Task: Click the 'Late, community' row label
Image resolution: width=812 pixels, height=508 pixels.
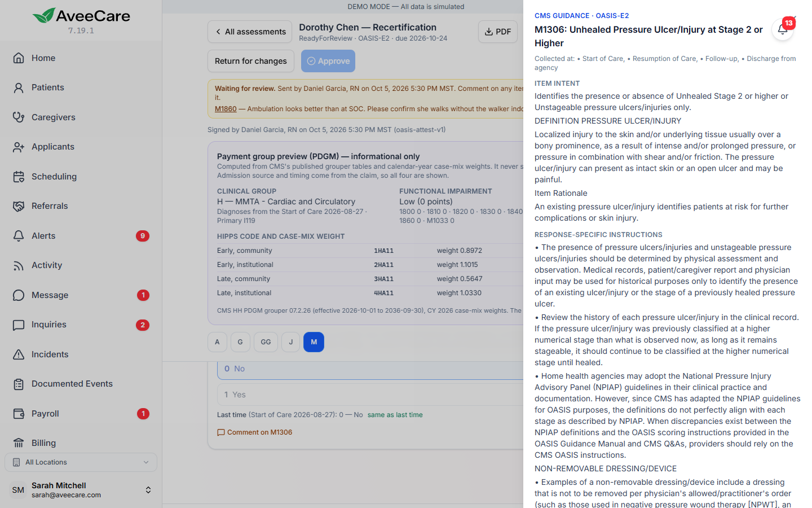Action: tap(244, 279)
